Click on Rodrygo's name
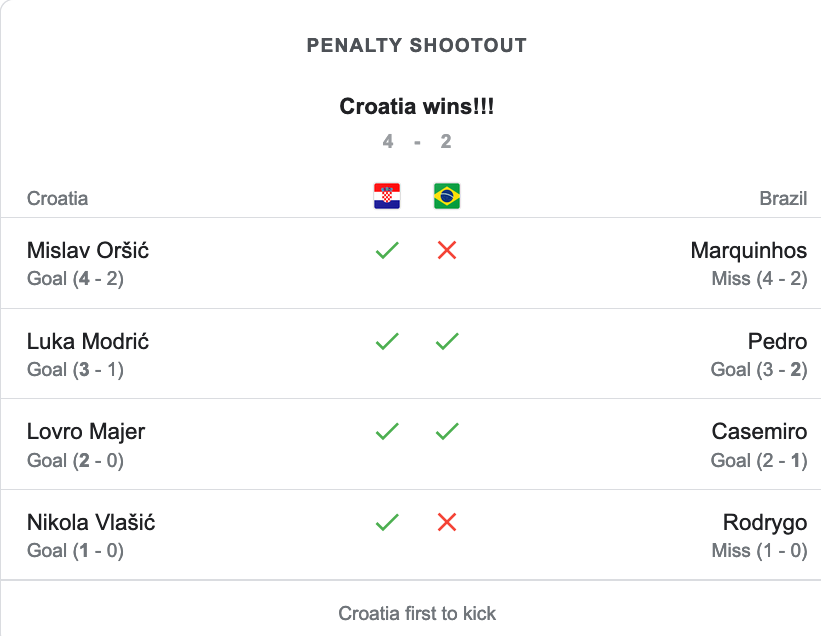This screenshot has width=821, height=636. [764, 522]
